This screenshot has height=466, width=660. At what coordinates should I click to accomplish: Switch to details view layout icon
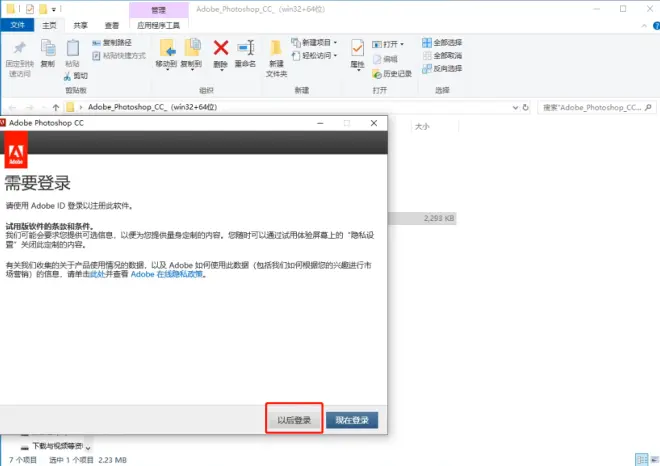click(x=641, y=459)
